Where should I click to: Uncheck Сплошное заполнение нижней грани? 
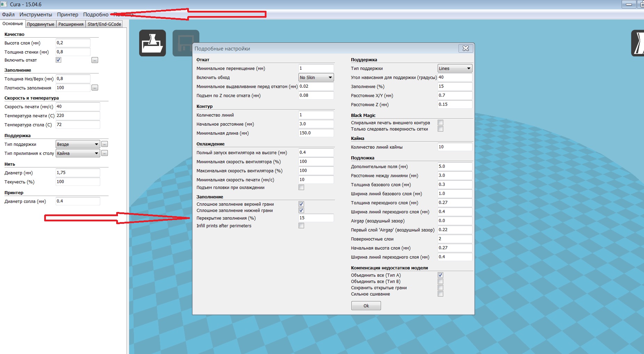[x=301, y=210]
